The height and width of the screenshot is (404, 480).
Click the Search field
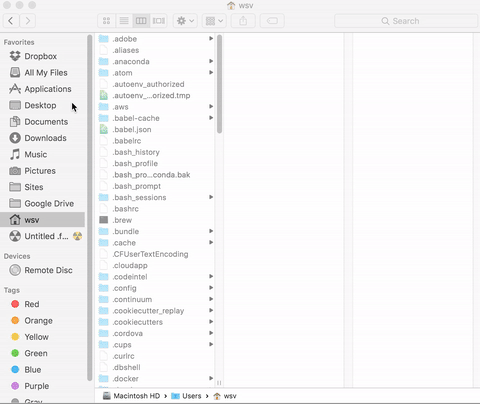[x=406, y=21]
